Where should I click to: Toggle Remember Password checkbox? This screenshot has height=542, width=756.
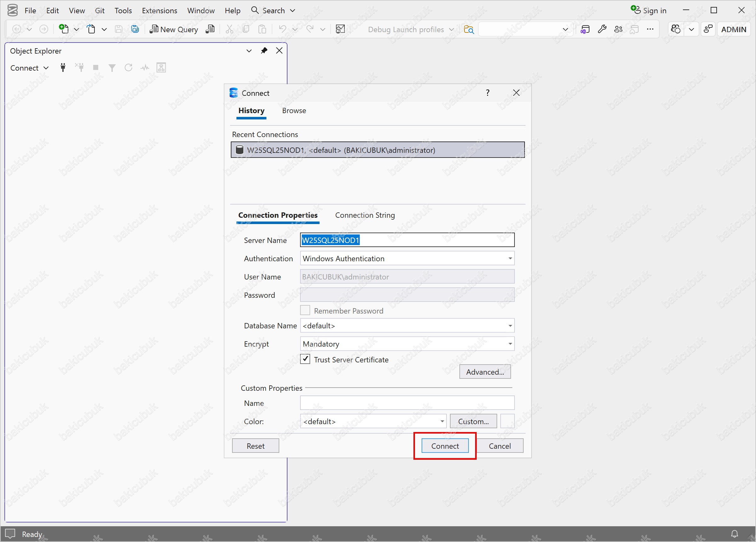(305, 310)
